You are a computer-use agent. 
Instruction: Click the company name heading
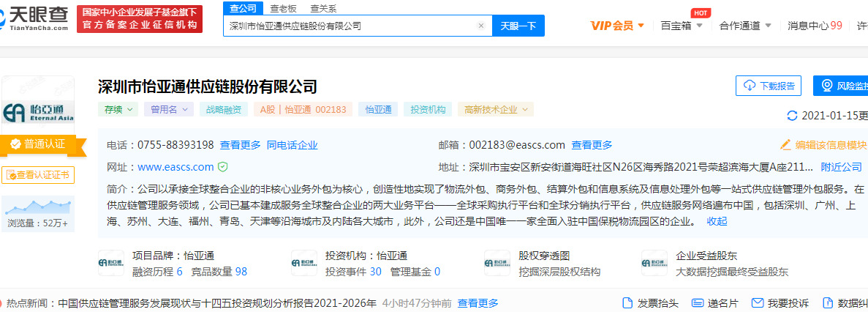click(208, 87)
